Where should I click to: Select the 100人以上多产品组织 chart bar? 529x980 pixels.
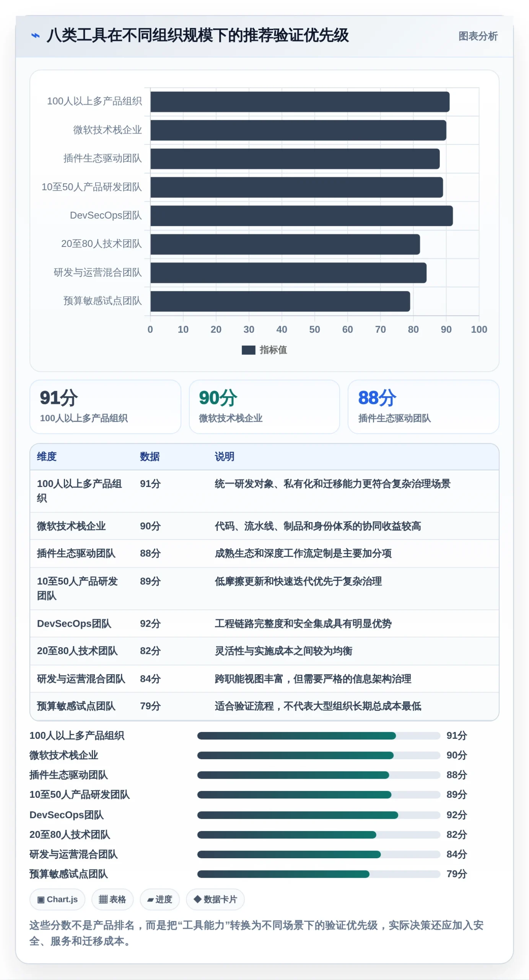300,102
